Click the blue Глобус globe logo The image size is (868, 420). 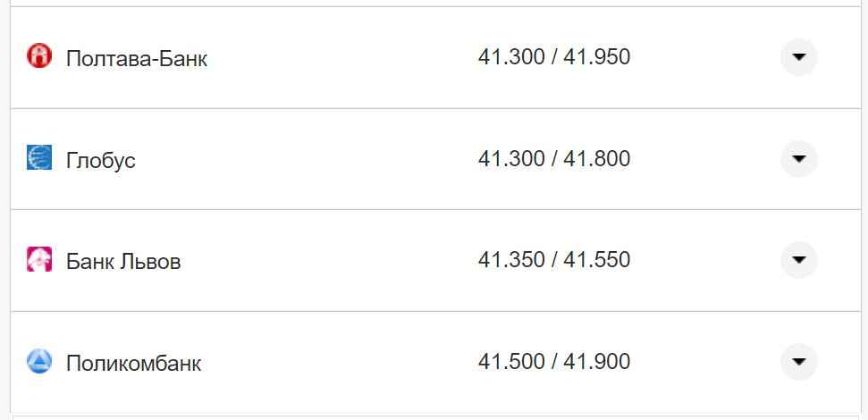(x=39, y=158)
